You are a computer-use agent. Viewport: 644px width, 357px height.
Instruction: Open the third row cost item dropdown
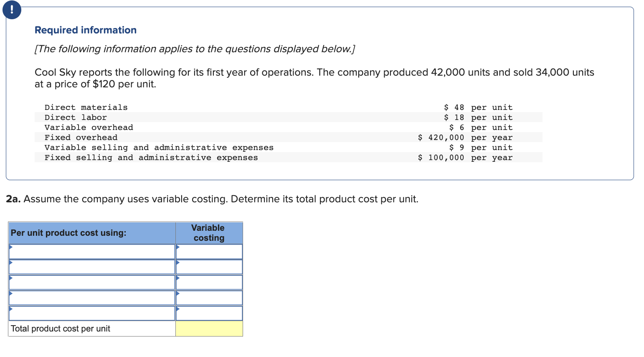pyautogui.click(x=92, y=282)
